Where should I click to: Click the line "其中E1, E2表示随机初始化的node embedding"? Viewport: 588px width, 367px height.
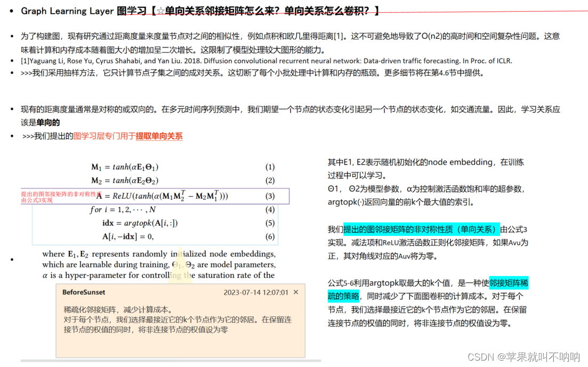coord(425,162)
